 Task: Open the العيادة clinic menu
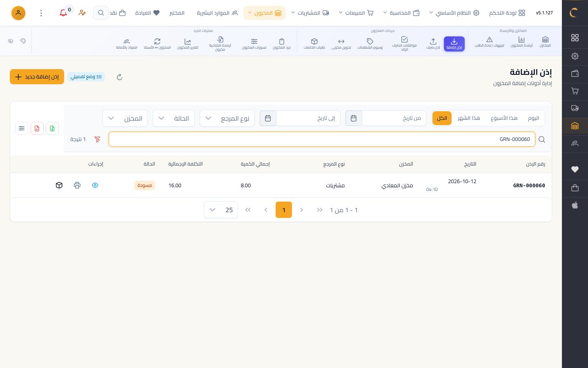147,13
